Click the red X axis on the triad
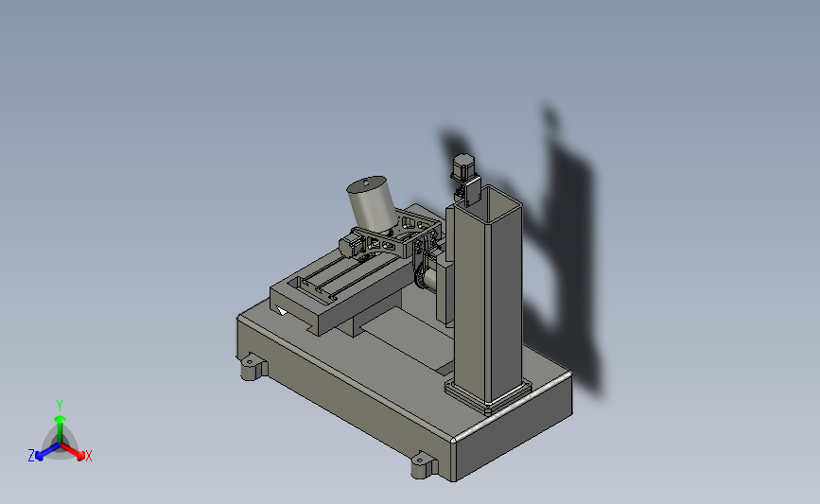This screenshot has height=504, width=820. click(x=77, y=453)
